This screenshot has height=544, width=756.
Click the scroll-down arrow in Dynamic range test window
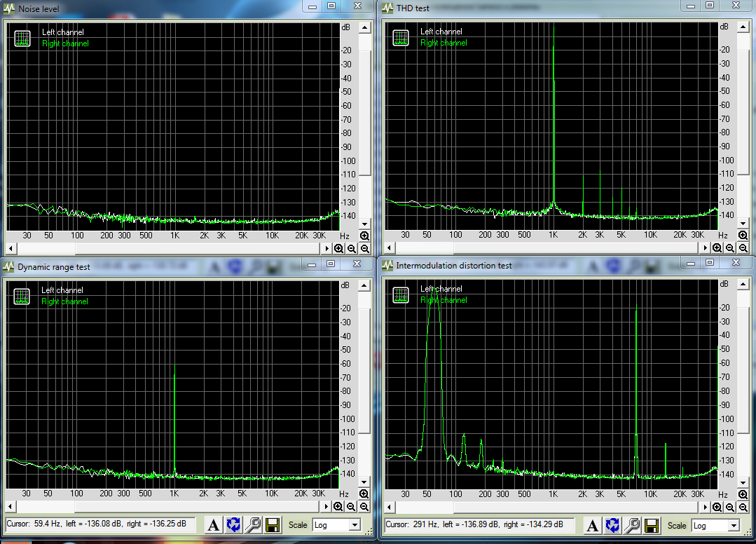364,482
